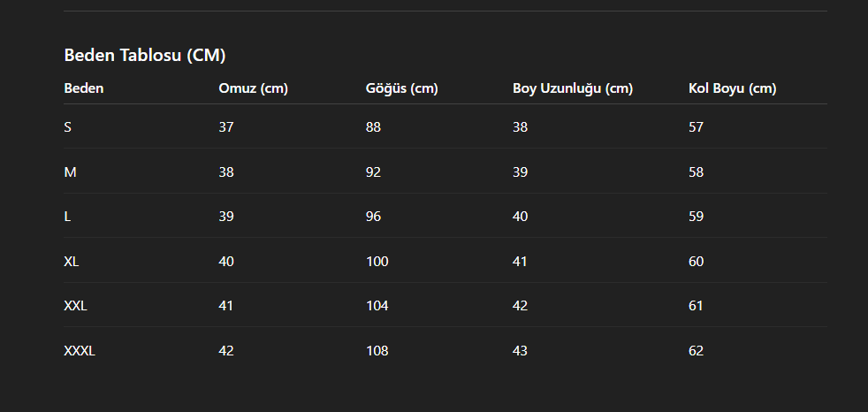The height and width of the screenshot is (412, 868).
Task: Click chest value 104 for size XXL
Action: pos(377,306)
